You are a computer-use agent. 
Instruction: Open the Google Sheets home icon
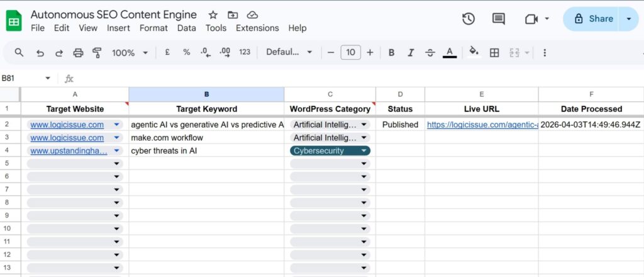[14, 21]
